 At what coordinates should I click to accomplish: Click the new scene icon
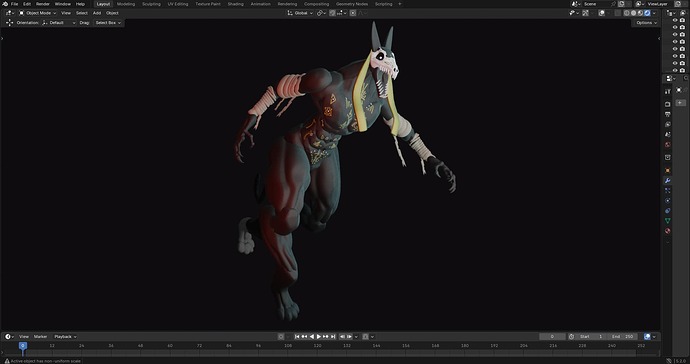tap(621, 4)
